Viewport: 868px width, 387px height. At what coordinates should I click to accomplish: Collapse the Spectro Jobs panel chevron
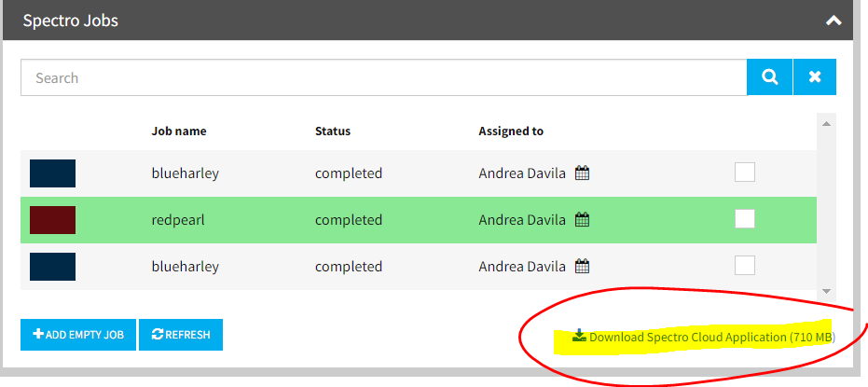pos(834,20)
